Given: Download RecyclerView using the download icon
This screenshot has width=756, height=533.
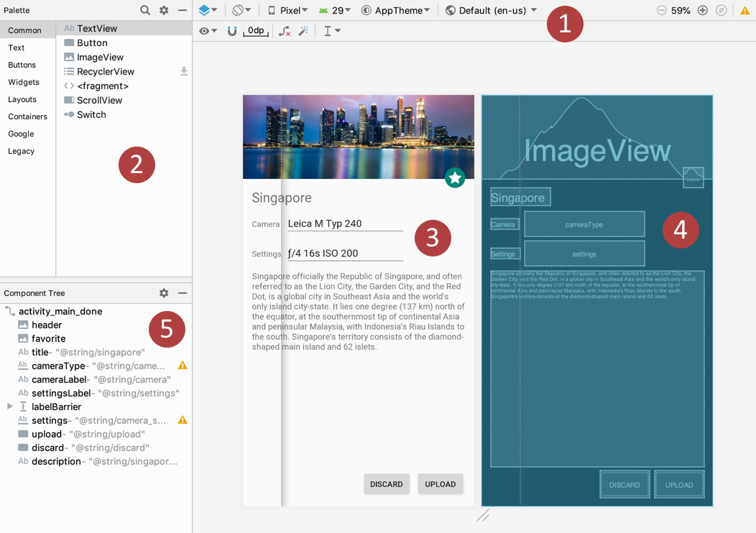Looking at the screenshot, I should [184, 71].
